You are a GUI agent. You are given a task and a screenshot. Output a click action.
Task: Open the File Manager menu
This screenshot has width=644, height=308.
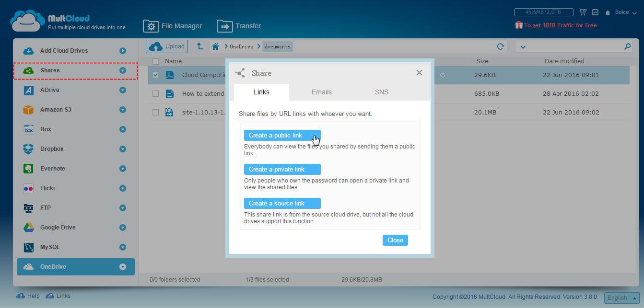173,26
